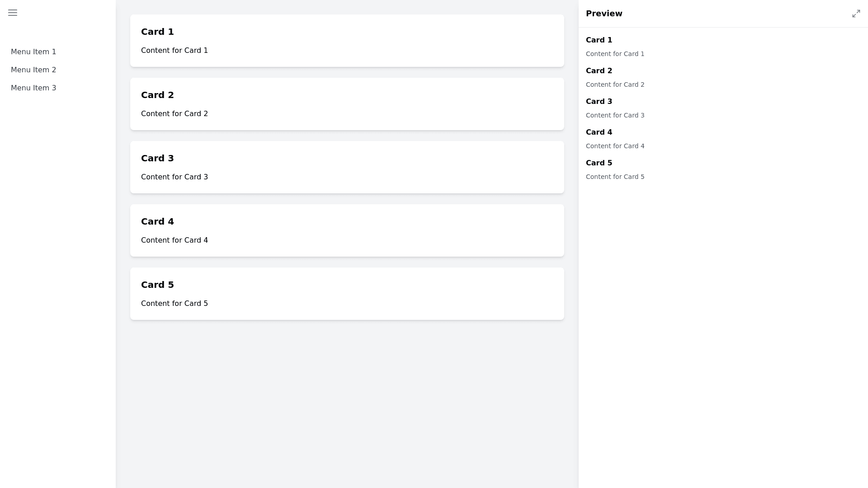The width and height of the screenshot is (868, 488).
Task: Click Card 1 heading in Preview panel
Action: click(599, 40)
